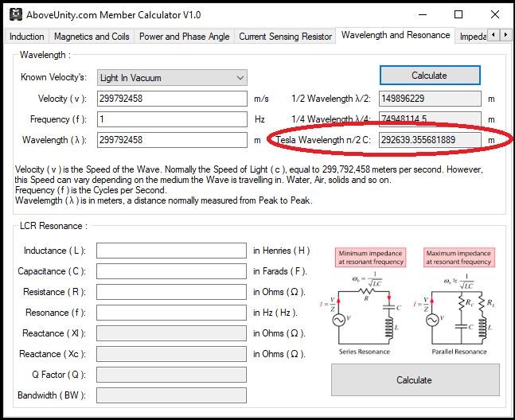Screen dimensions: 515x420
Task: Click the AboveUnity app icon in title bar
Action: [16, 15]
